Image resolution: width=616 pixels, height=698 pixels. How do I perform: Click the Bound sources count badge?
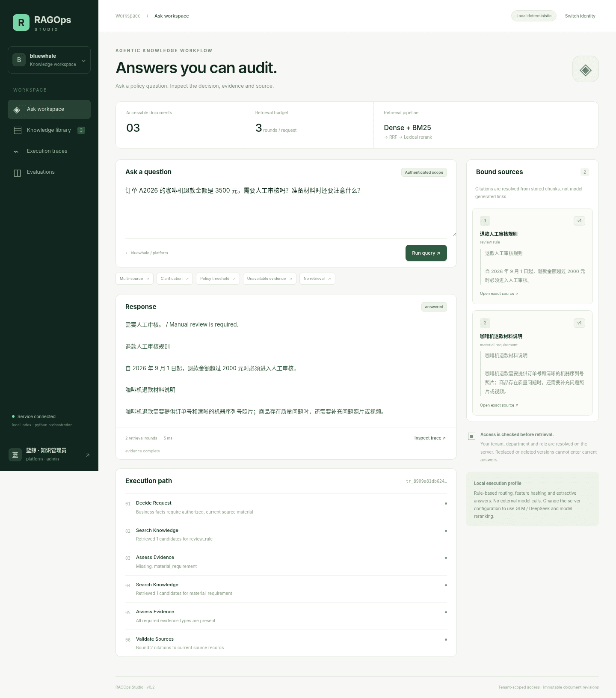click(585, 172)
